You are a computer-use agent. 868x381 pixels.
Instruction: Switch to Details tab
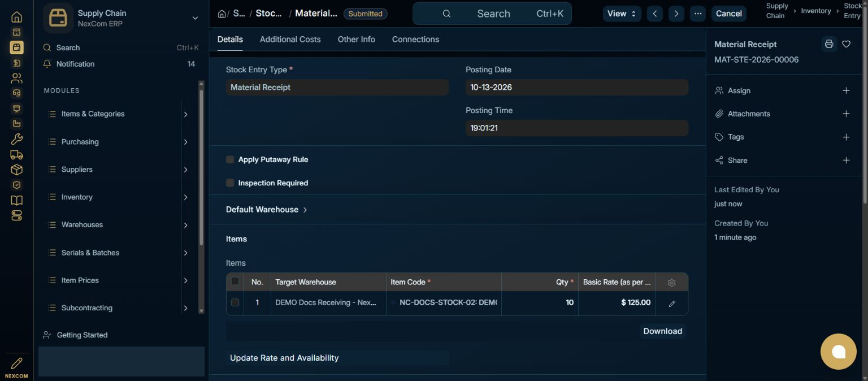[230, 40]
